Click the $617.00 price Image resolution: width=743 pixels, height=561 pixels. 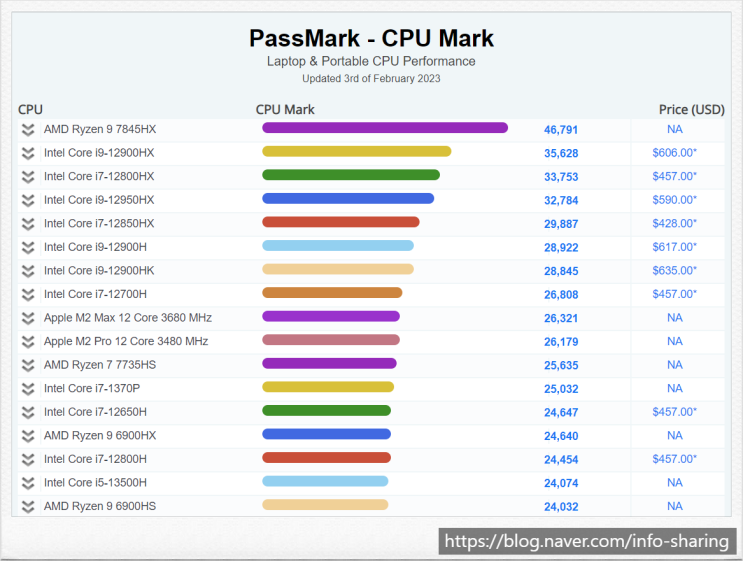674,247
